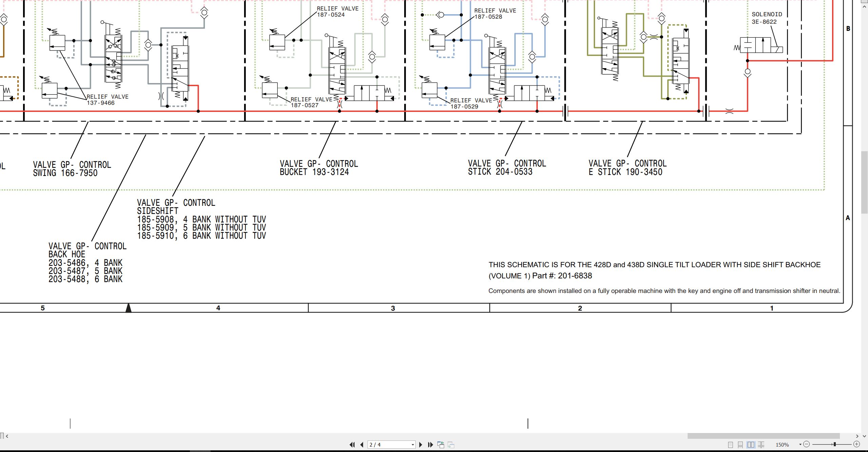Viewport: 868px width, 452px height.
Task: Click the zoom in plus button
Action: click(856, 444)
